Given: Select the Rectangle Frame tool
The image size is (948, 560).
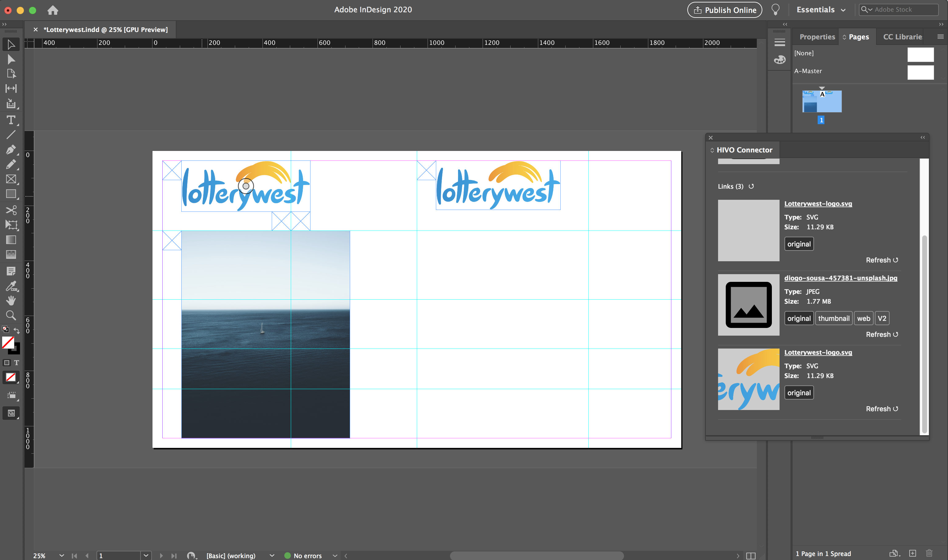Looking at the screenshot, I should [11, 179].
